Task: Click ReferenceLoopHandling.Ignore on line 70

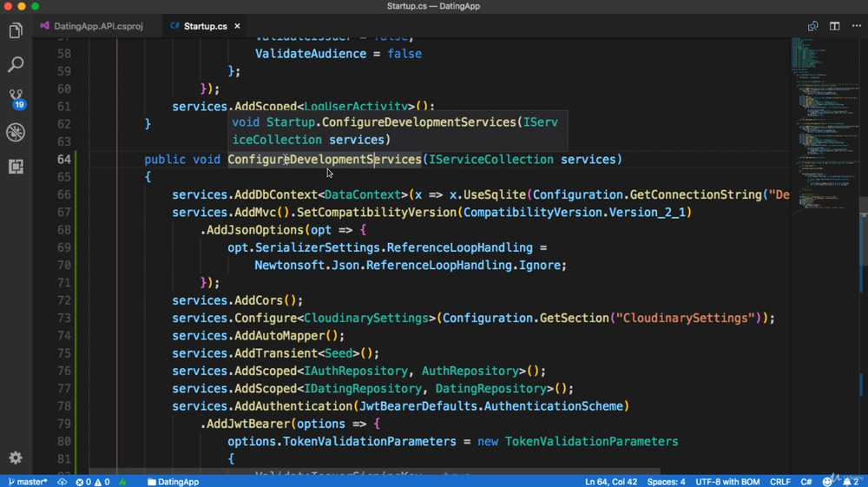Action: [463, 266]
